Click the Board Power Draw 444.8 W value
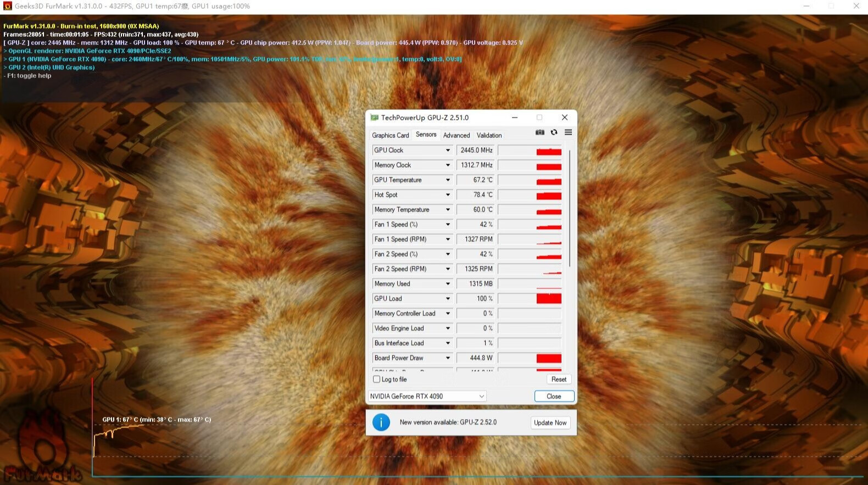The width and height of the screenshot is (868, 485). tap(475, 358)
